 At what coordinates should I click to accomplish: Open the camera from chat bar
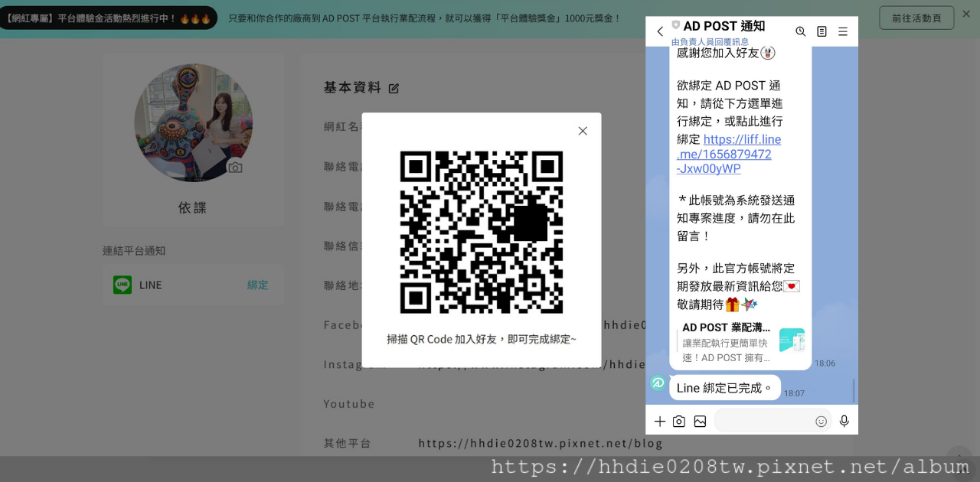(x=679, y=421)
